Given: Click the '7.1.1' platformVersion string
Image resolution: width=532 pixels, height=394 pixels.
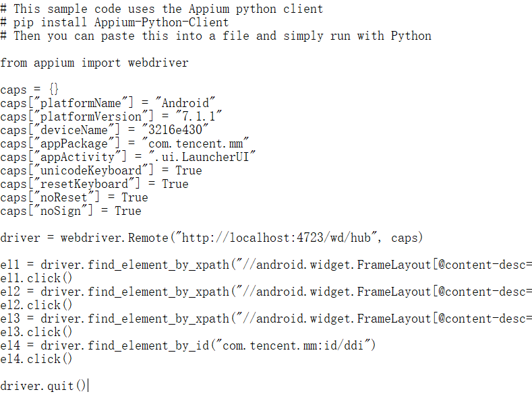Looking at the screenshot, I should click(x=198, y=117).
